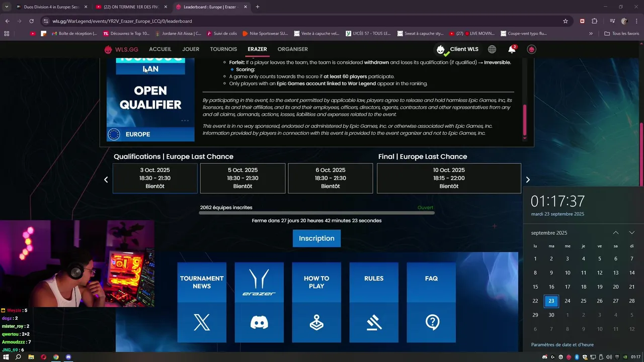This screenshot has height=362, width=644.
Task: Open the ACCUEIL menu
Action: (160, 49)
